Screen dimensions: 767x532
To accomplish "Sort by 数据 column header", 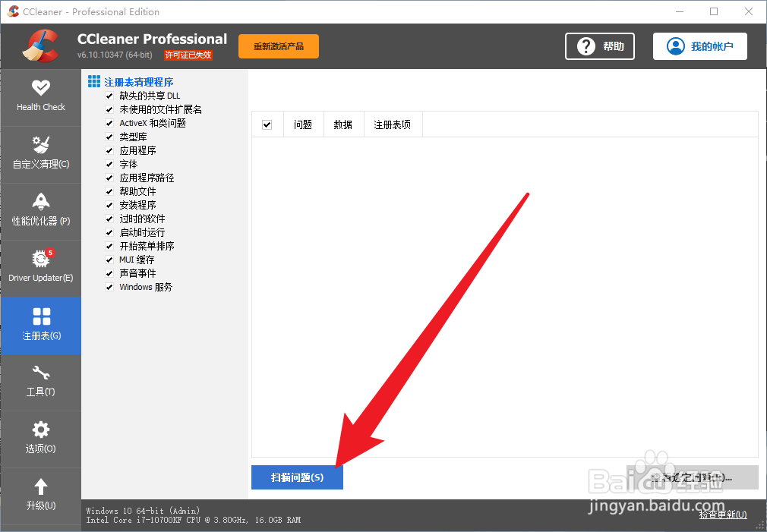I will pos(344,124).
